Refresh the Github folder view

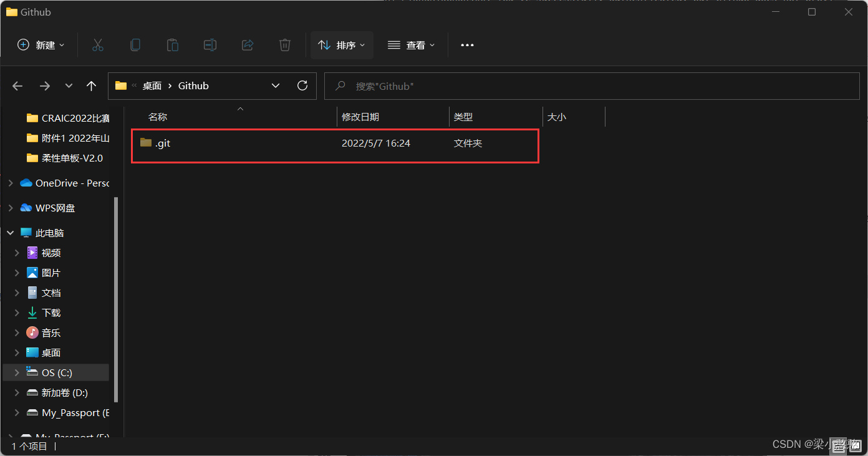pyautogui.click(x=302, y=86)
